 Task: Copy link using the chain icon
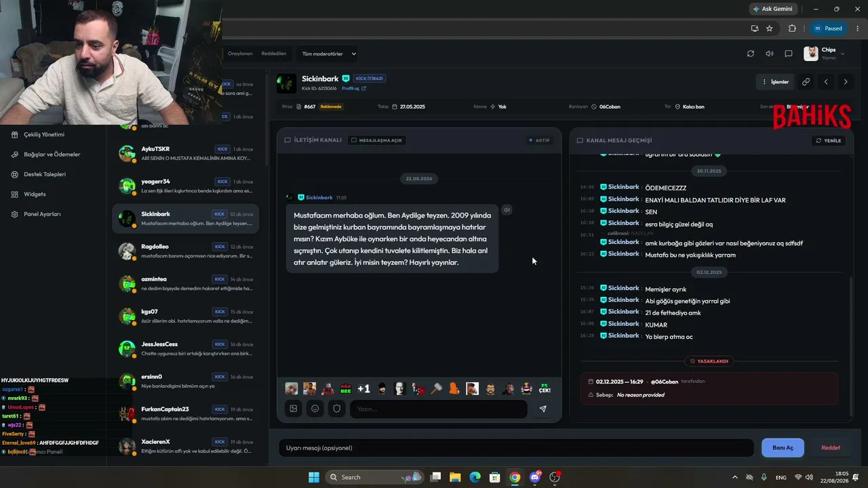[x=806, y=82]
